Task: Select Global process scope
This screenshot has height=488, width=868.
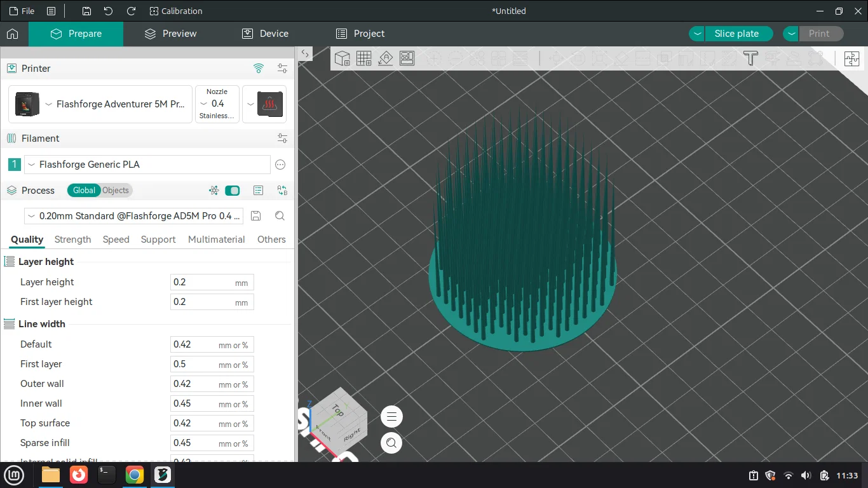Action: [x=84, y=191]
